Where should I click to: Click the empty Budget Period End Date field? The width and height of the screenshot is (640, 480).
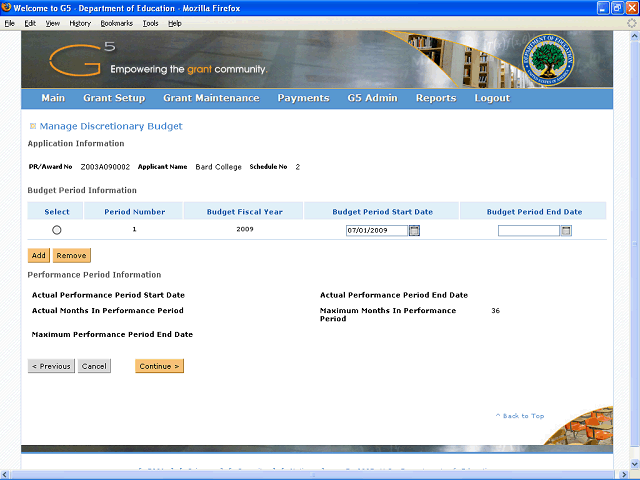[x=529, y=231]
